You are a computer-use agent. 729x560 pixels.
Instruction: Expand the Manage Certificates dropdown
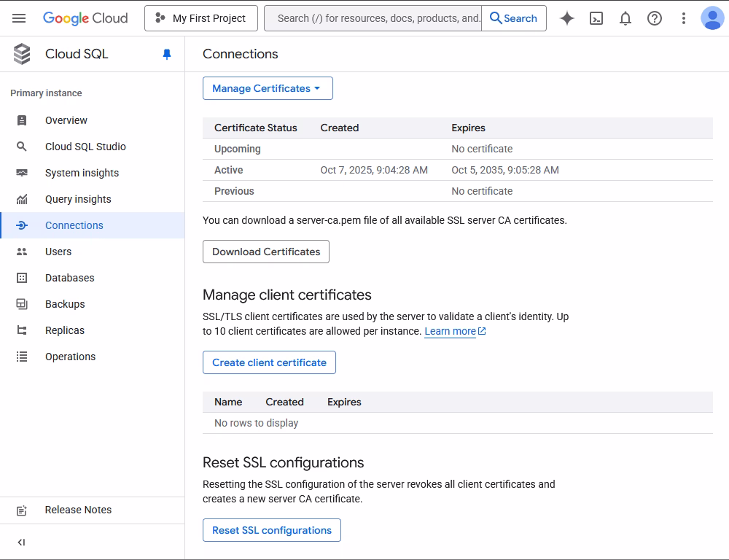268,88
